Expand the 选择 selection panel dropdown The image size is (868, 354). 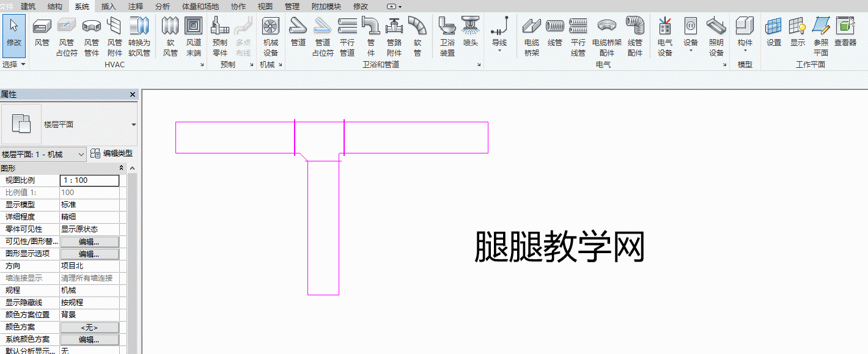pyautogui.click(x=14, y=64)
